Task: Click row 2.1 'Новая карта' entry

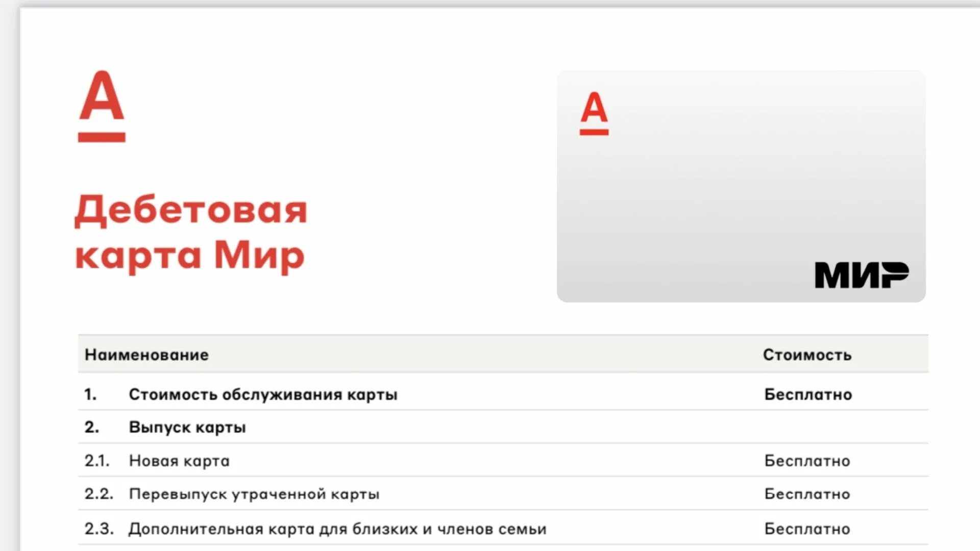Action: point(178,461)
